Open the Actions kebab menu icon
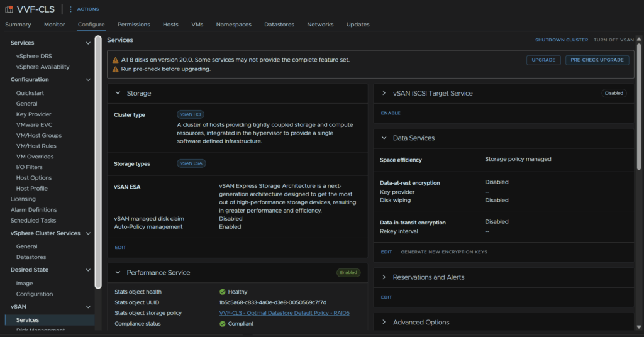 (x=70, y=9)
